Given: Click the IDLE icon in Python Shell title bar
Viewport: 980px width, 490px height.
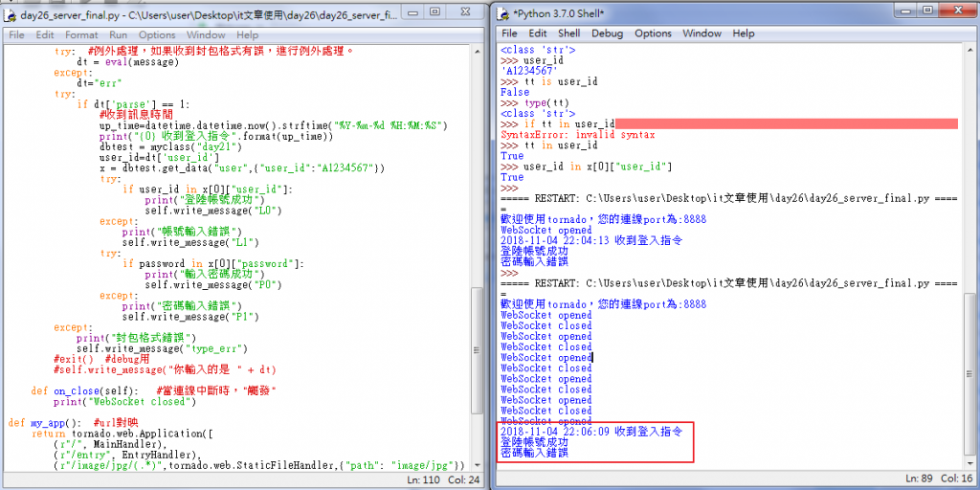Looking at the screenshot, I should [503, 13].
